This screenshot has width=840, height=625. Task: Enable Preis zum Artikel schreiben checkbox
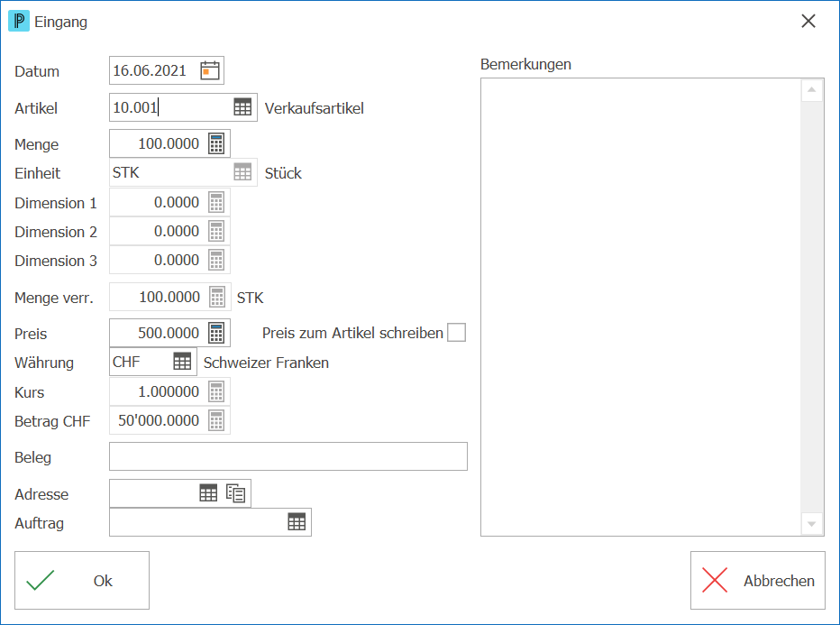[x=456, y=332]
